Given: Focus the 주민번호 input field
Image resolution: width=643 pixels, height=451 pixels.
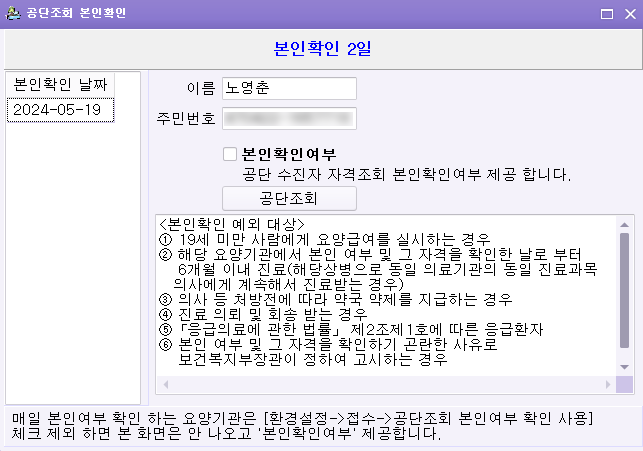Looking at the screenshot, I should tap(288, 119).
